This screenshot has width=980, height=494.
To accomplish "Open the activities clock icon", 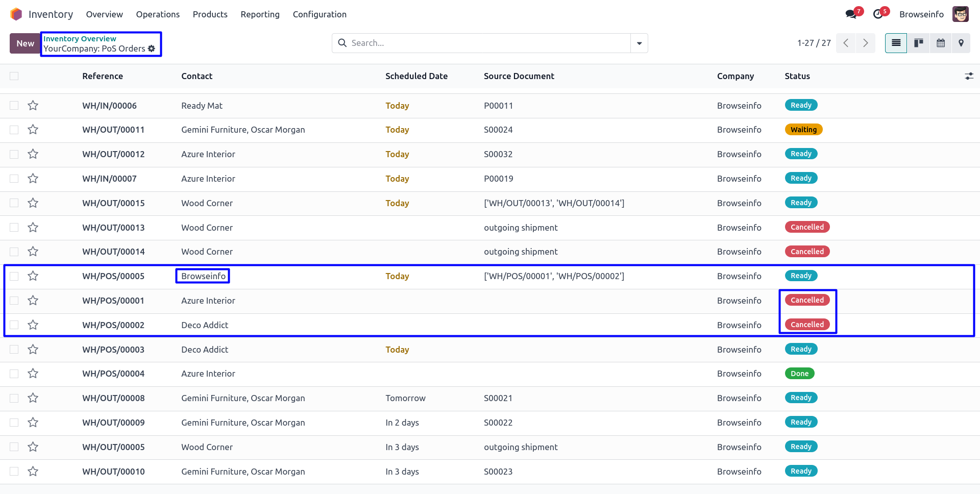I will 878,14.
